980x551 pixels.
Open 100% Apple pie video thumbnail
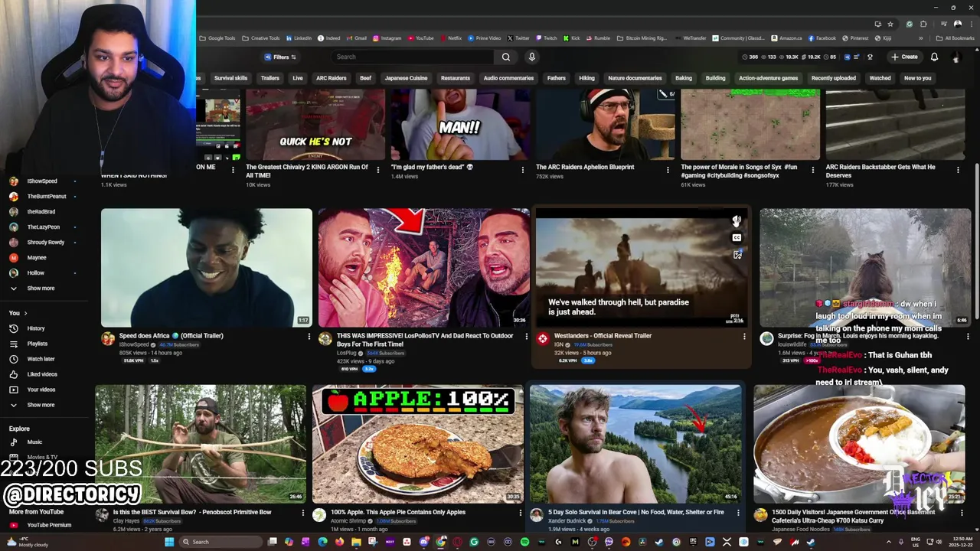[418, 444]
